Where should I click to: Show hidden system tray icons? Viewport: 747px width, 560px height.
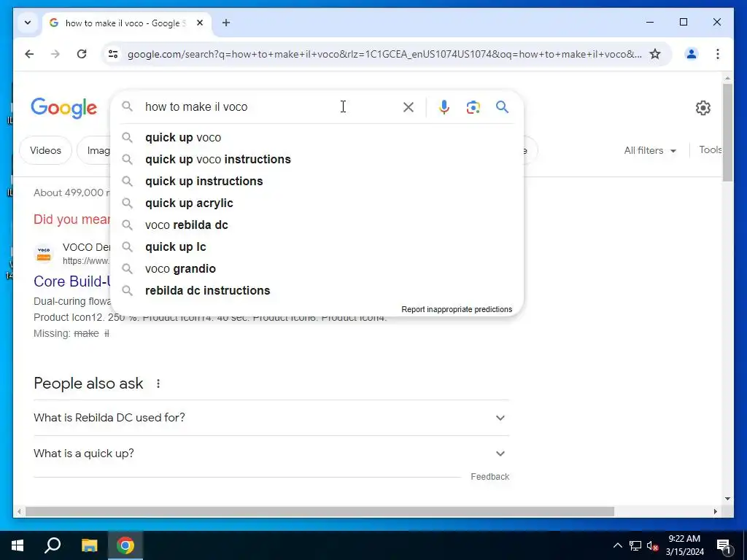[x=617, y=545]
